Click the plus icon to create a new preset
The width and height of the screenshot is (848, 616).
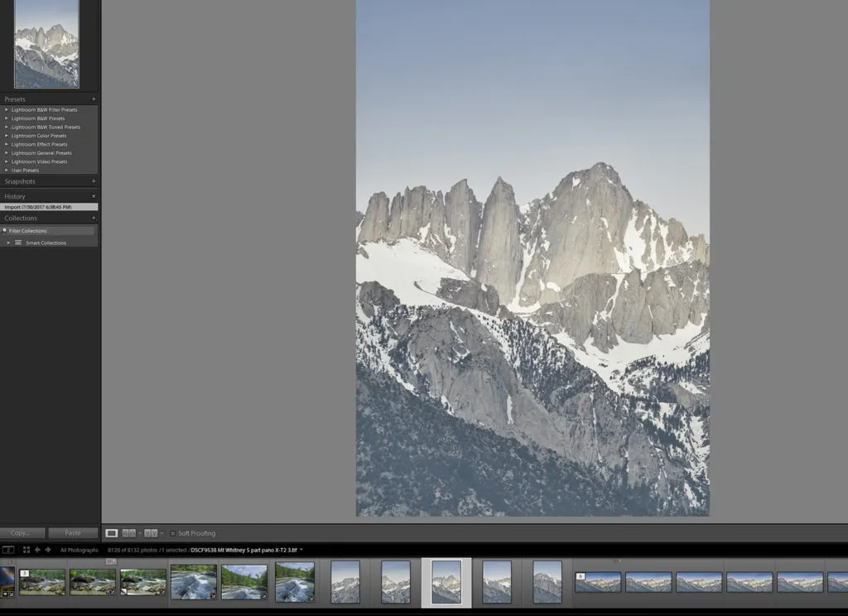coord(93,99)
